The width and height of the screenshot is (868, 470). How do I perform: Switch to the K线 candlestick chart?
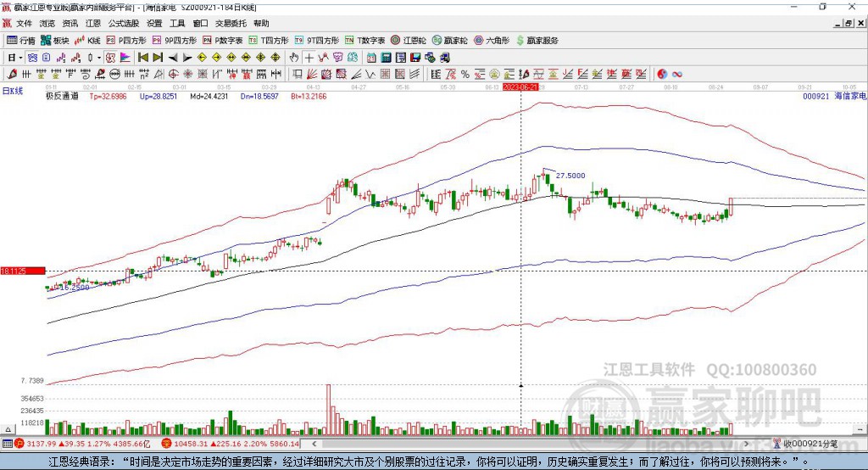tap(87, 41)
